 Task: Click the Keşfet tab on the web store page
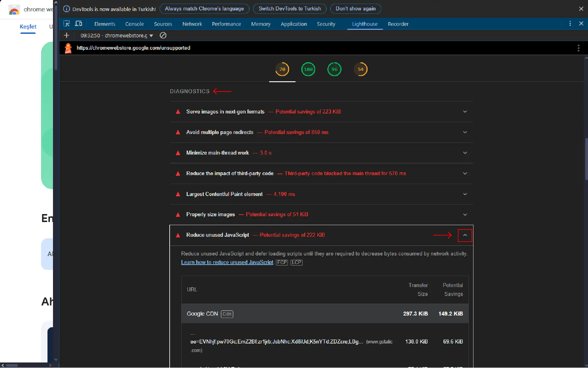point(28,27)
